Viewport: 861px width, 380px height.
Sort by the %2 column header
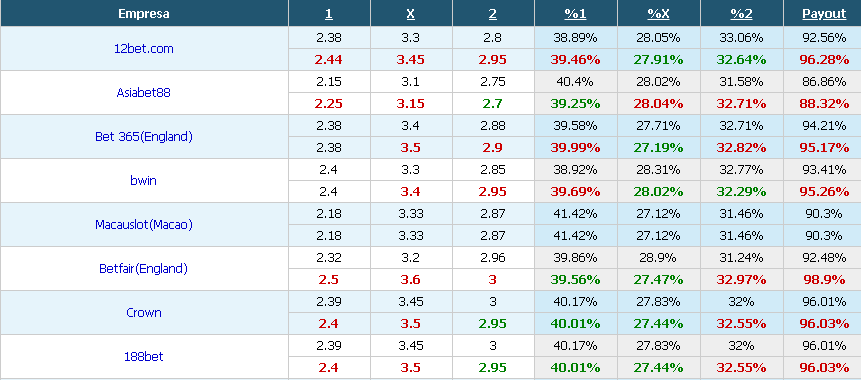741,14
